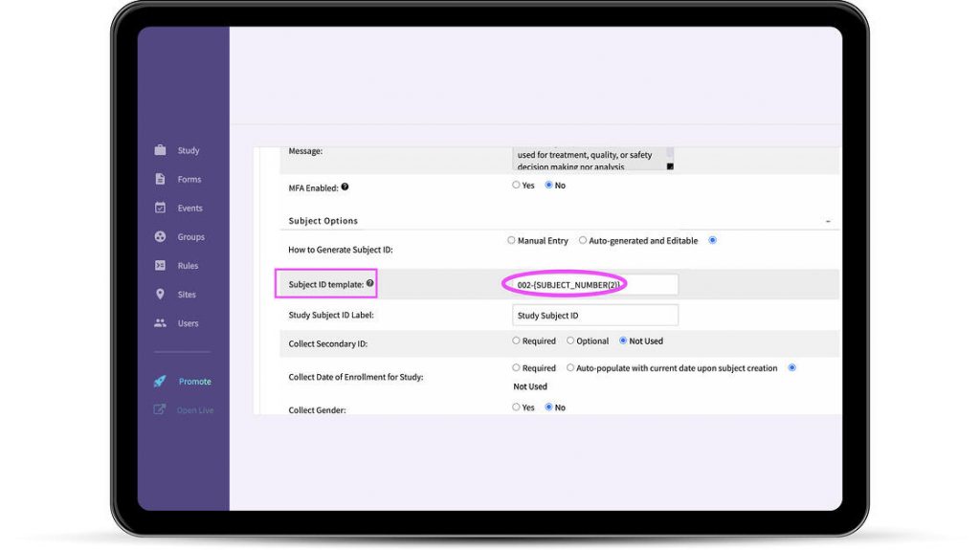The height and width of the screenshot is (550, 980).
Task: Click the 'Study Subject ID Label:' text
Action: [331, 315]
